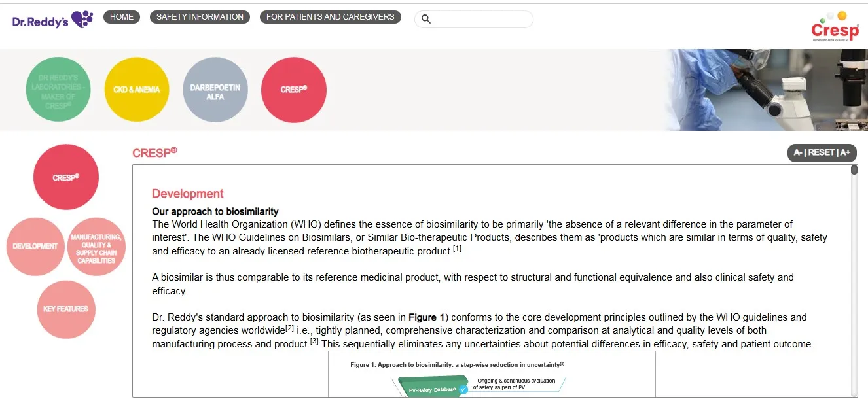This screenshot has height=399, width=868.
Task: Select the red CRESP circle in the banner
Action: [294, 90]
